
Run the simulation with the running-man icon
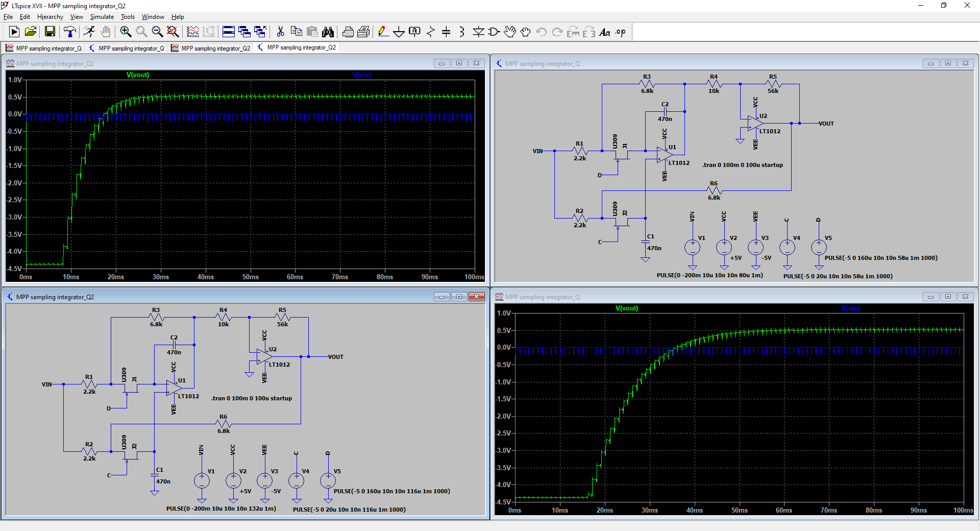pos(89,32)
